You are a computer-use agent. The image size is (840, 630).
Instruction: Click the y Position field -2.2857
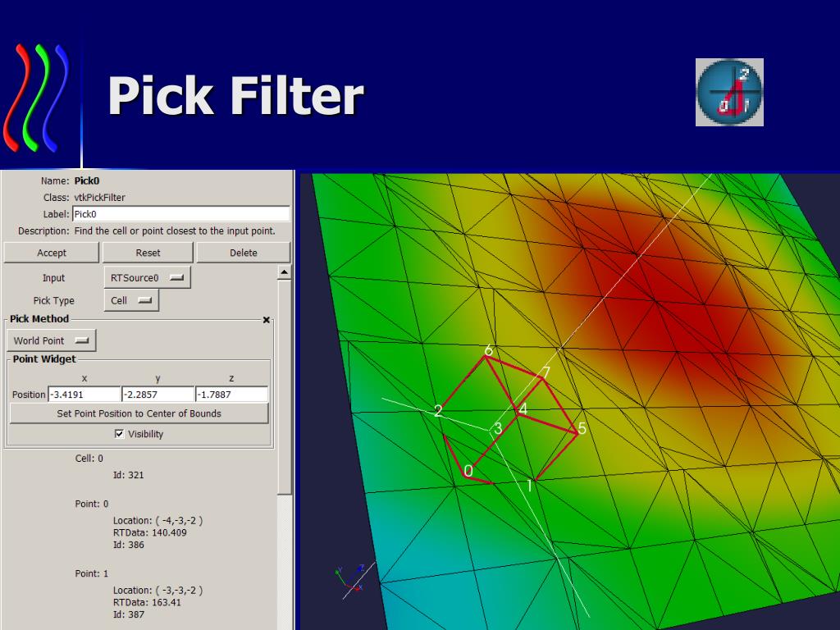158,395
